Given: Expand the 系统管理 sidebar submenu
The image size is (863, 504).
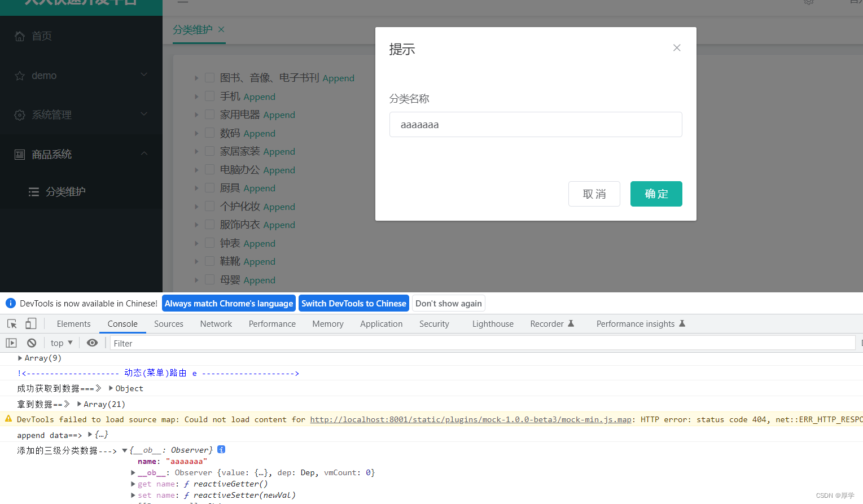Looking at the screenshot, I should tap(144, 114).
